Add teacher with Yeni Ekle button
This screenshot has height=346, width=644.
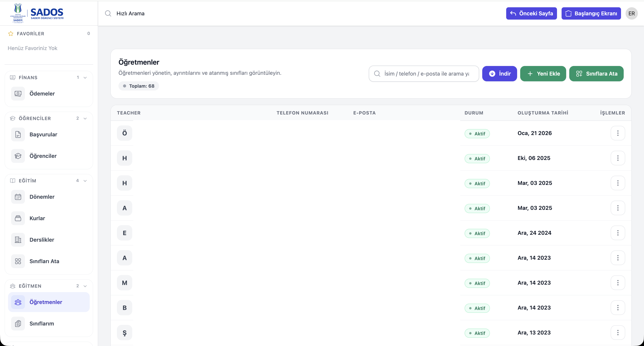tap(543, 73)
